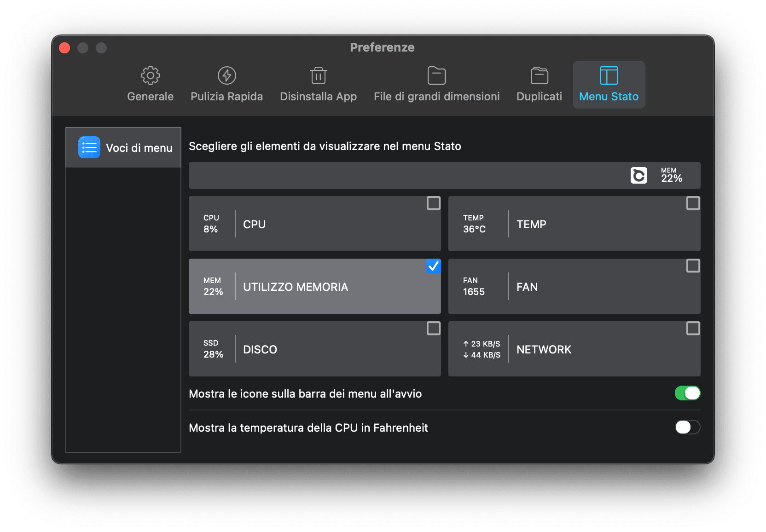Enable the FAN checkbox
766x532 pixels.
point(693,266)
